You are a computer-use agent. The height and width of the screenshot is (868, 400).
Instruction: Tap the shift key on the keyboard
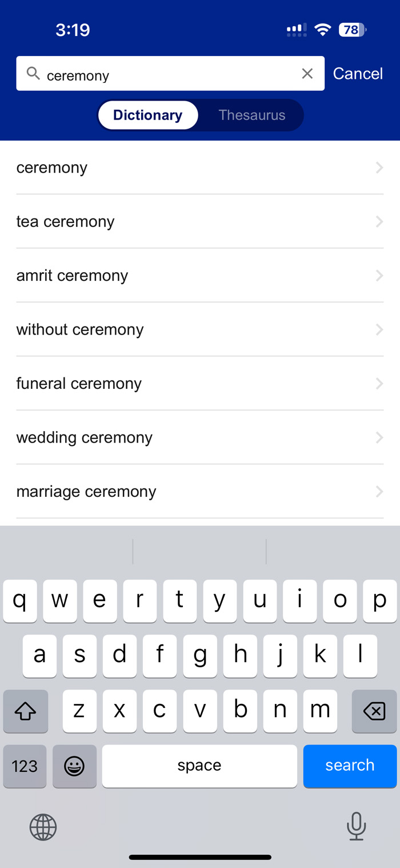pyautogui.click(x=25, y=711)
